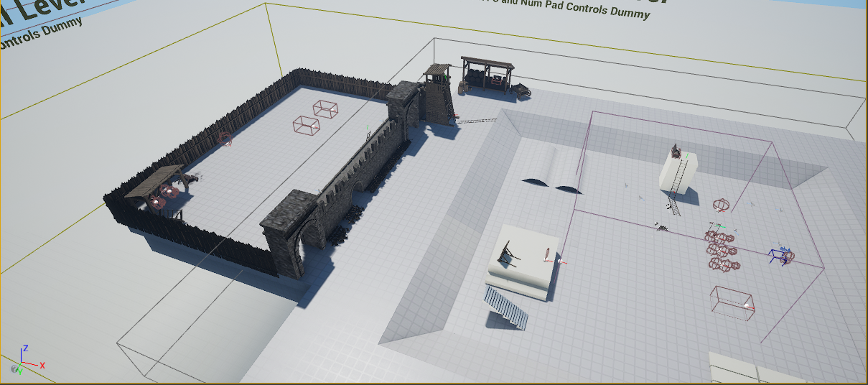Select the red sphere icon beside the palisade fence
This screenshot has height=385, width=868.
225,139
